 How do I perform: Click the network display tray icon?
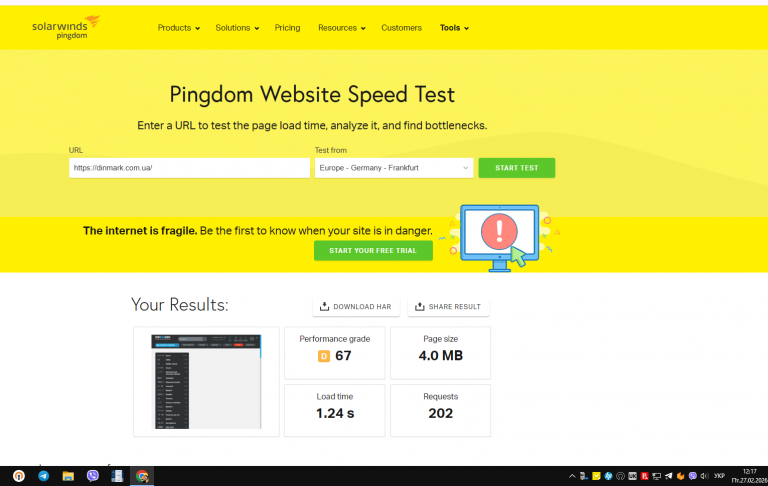(656, 476)
